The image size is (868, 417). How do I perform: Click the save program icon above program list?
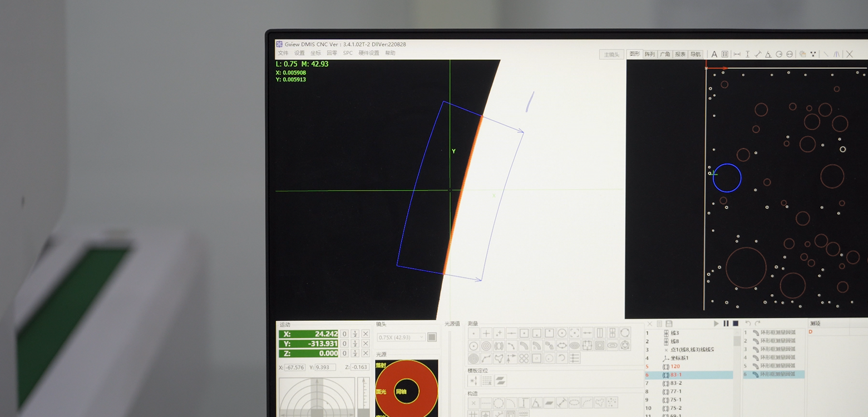(x=669, y=324)
